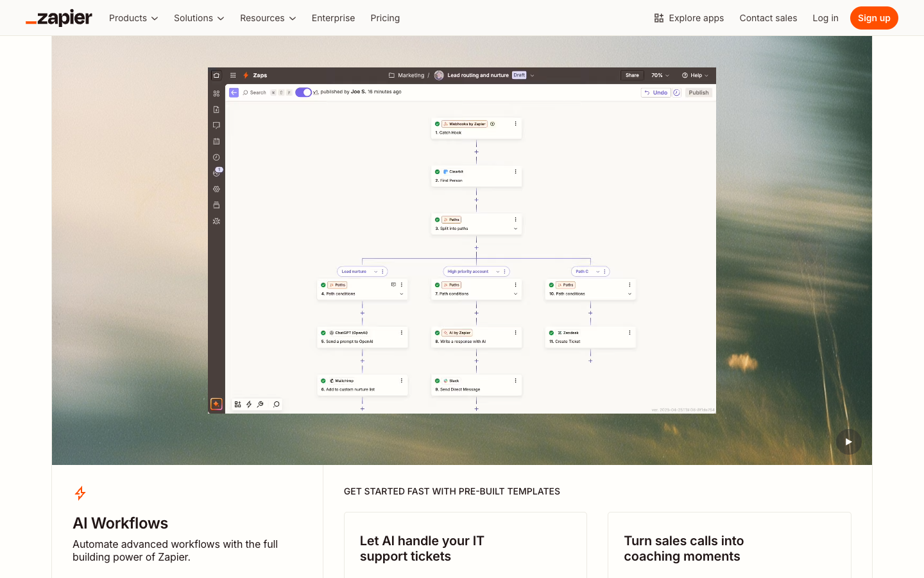924x578 pixels.
Task: Expand step 7 Path conditions chevron
Action: [x=515, y=294]
